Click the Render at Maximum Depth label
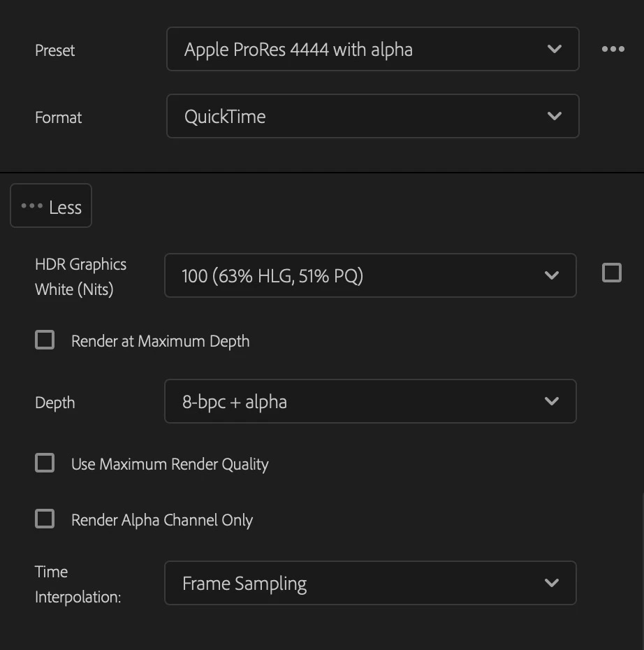Image resolution: width=644 pixels, height=650 pixels. coord(160,341)
